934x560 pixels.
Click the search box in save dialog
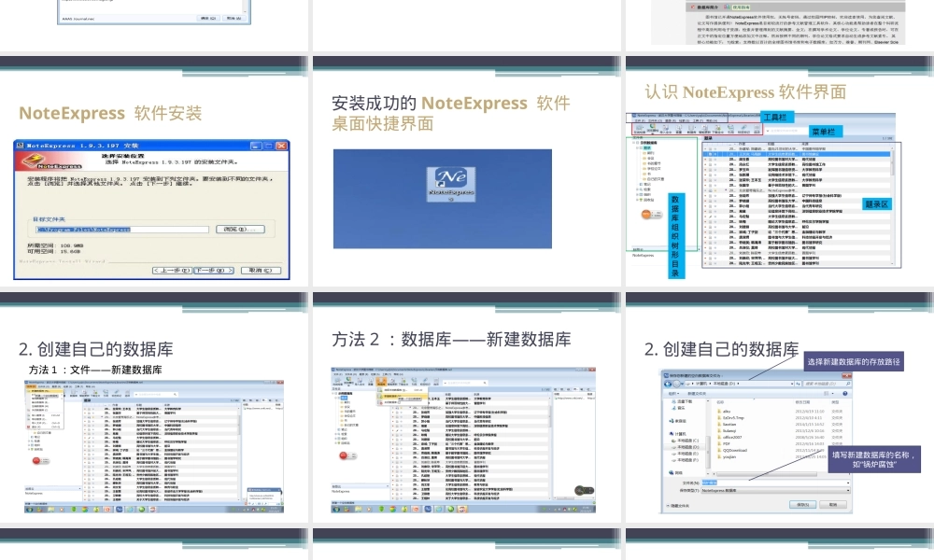pyautogui.click(x=827, y=384)
